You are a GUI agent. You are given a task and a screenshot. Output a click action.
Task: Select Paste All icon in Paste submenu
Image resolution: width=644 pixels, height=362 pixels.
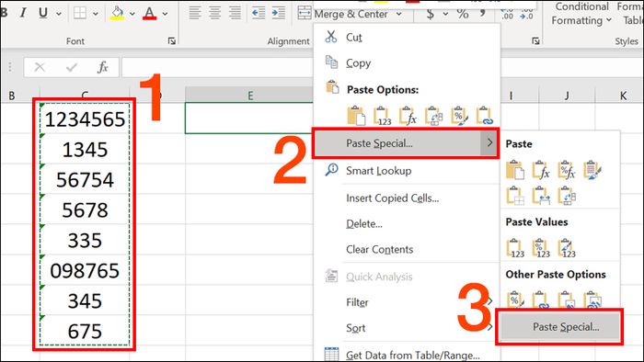tap(515, 170)
